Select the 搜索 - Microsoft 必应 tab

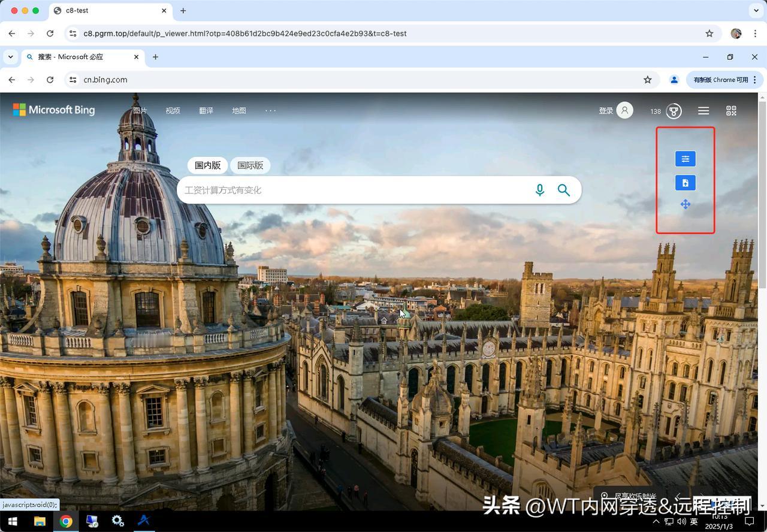click(83, 57)
